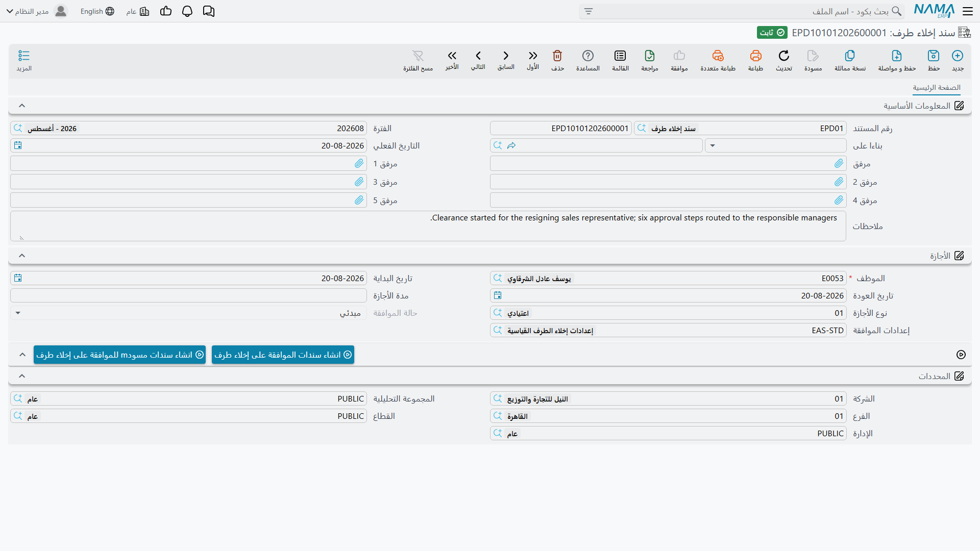Open calendar picker for تاريخ العودة
Viewport: 980px width, 551px height.
[x=498, y=295]
